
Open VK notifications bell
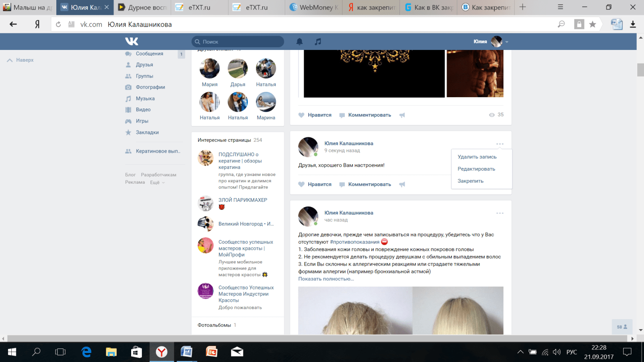[300, 41]
